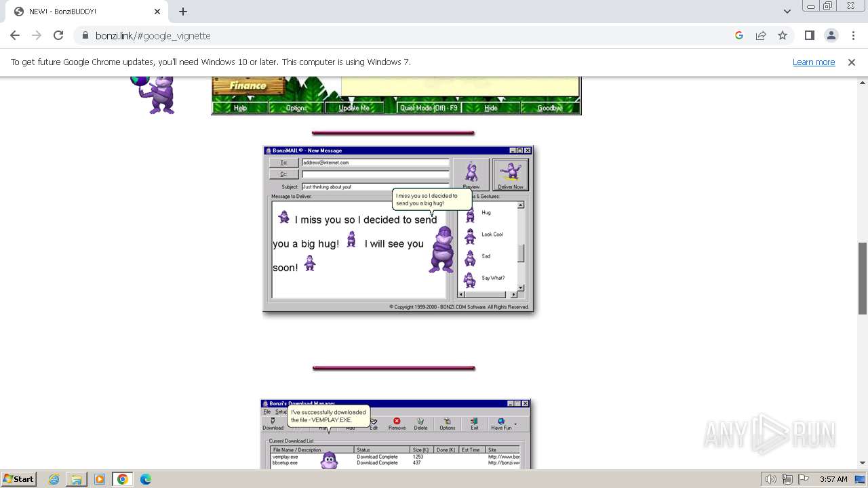868x488 pixels.
Task: Click the Download icon in Download Manager
Action: tap(273, 424)
